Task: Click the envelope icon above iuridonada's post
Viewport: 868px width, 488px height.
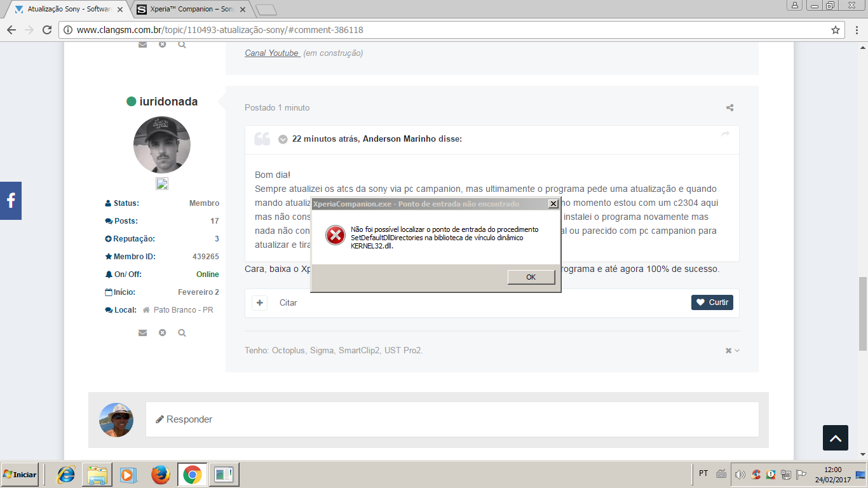Action: tap(142, 44)
